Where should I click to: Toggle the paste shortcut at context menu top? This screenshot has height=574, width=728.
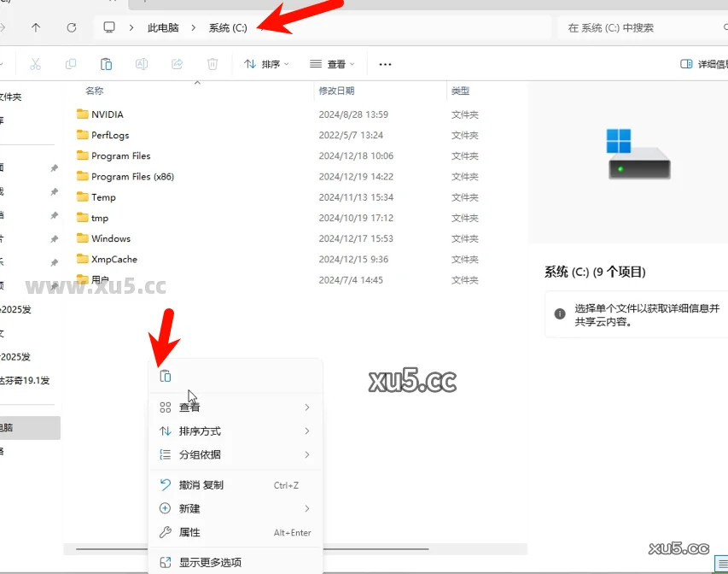(165, 375)
